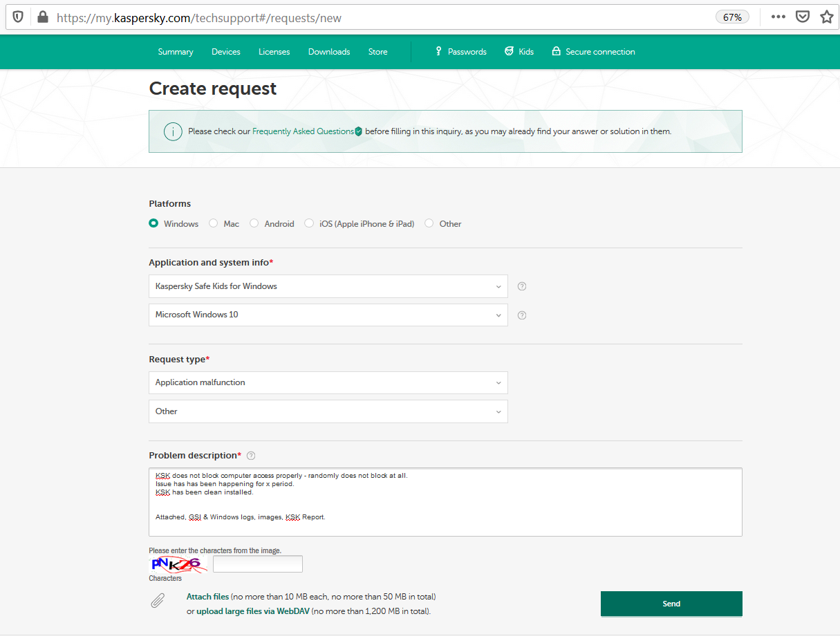Click the captcha Characters input field
Viewport: 840px width, 641px height.
point(258,564)
